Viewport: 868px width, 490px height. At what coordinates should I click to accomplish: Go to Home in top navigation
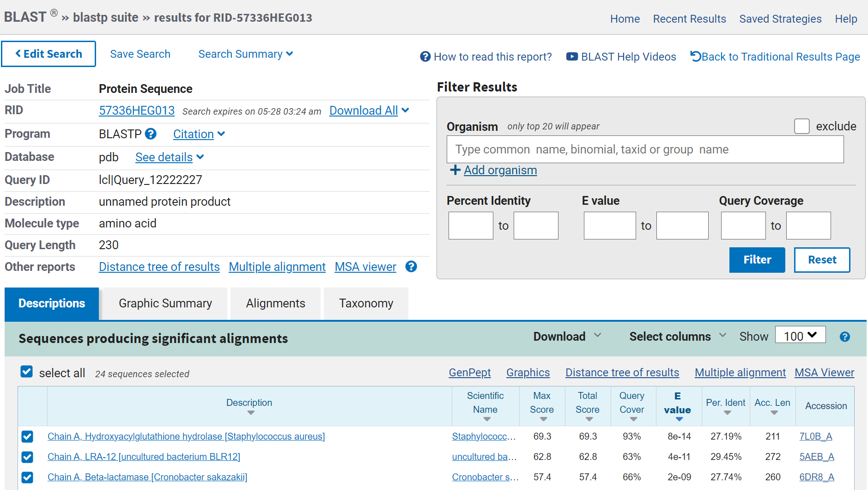point(625,19)
